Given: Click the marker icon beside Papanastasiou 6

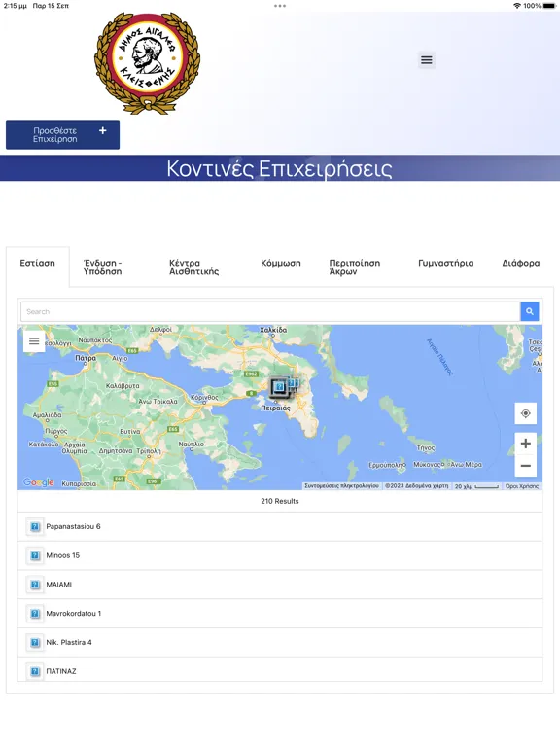Looking at the screenshot, I should click(35, 527).
